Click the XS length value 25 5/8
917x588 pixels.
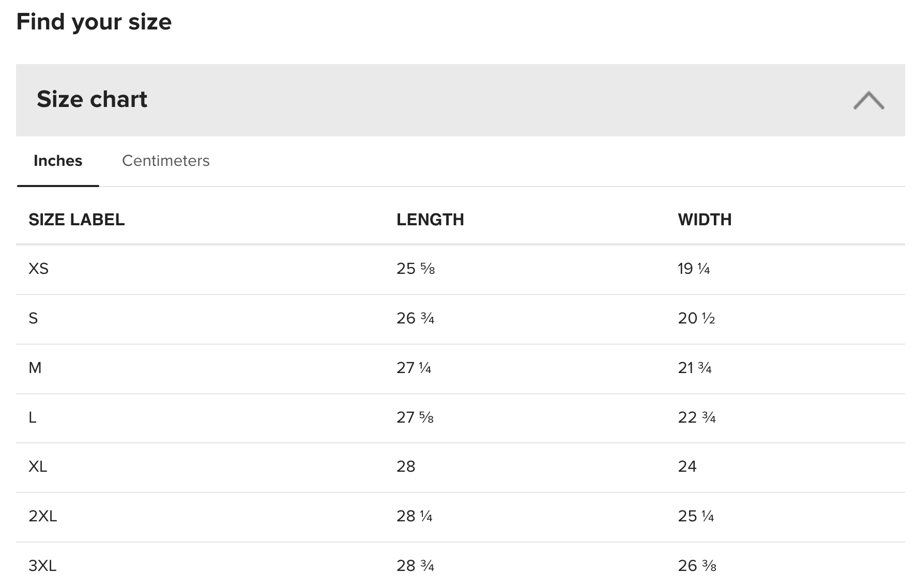tap(416, 269)
